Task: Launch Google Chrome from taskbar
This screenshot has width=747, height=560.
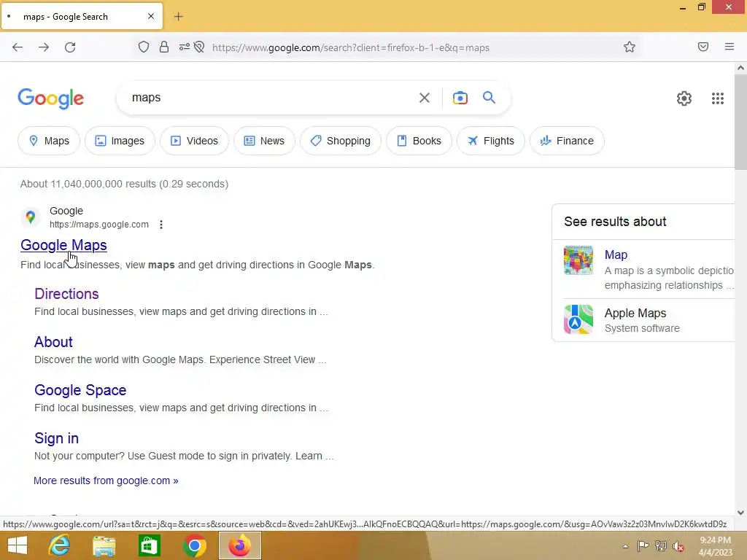Action: pyautogui.click(x=194, y=545)
